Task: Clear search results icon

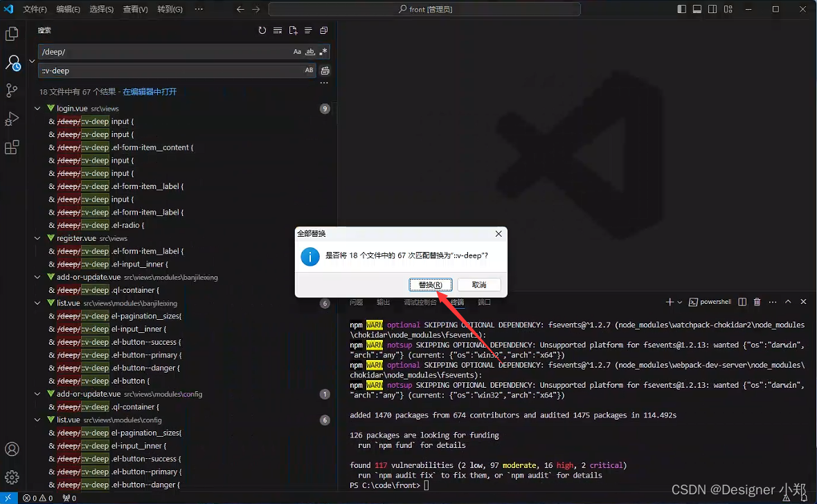Action: point(278,30)
